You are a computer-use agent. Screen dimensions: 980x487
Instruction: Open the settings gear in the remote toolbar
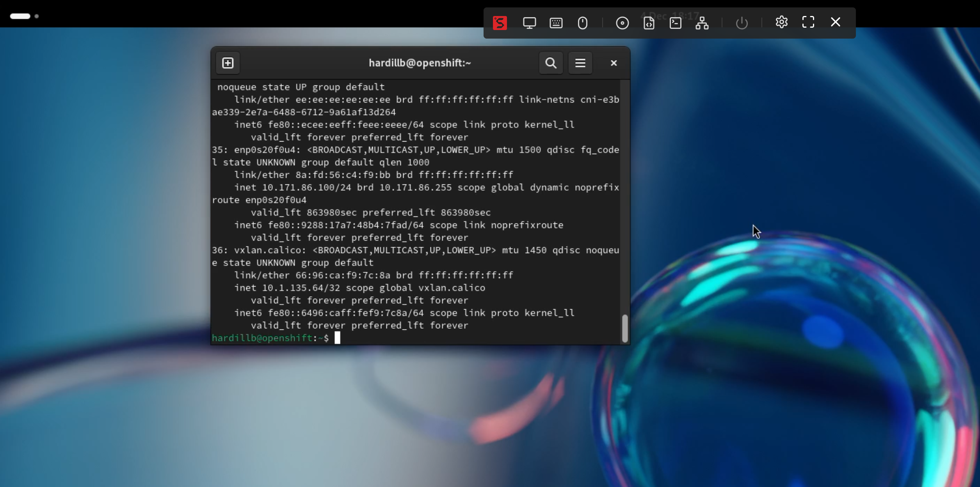coord(781,22)
